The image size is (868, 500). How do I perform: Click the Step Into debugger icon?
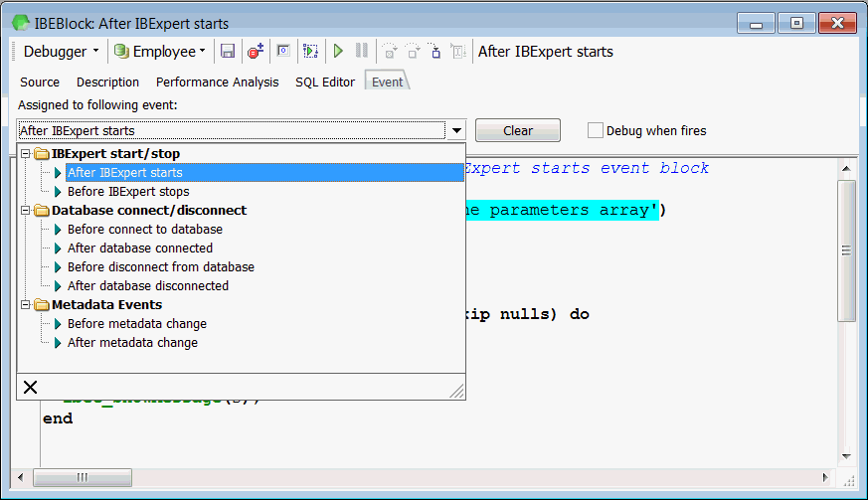click(x=390, y=52)
